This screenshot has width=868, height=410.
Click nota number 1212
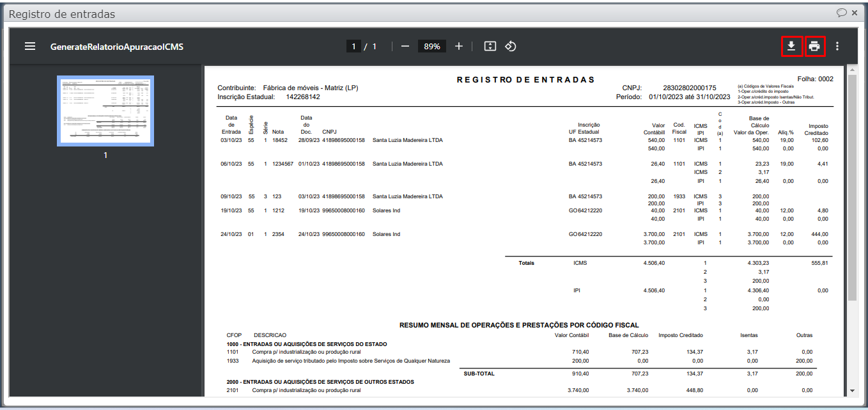[x=278, y=210]
